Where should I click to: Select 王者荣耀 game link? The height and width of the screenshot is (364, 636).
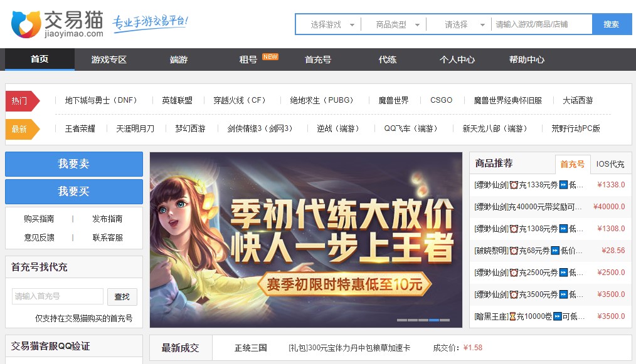[80, 129]
